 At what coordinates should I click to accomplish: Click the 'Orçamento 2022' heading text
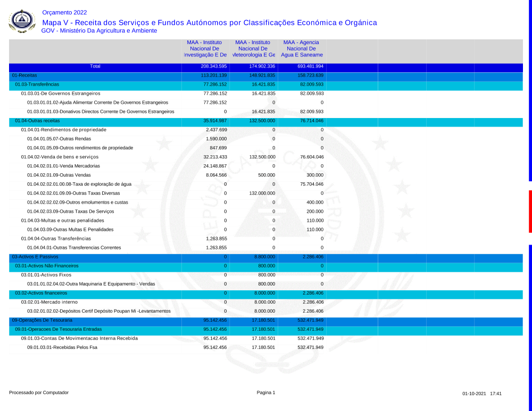[64, 13]
